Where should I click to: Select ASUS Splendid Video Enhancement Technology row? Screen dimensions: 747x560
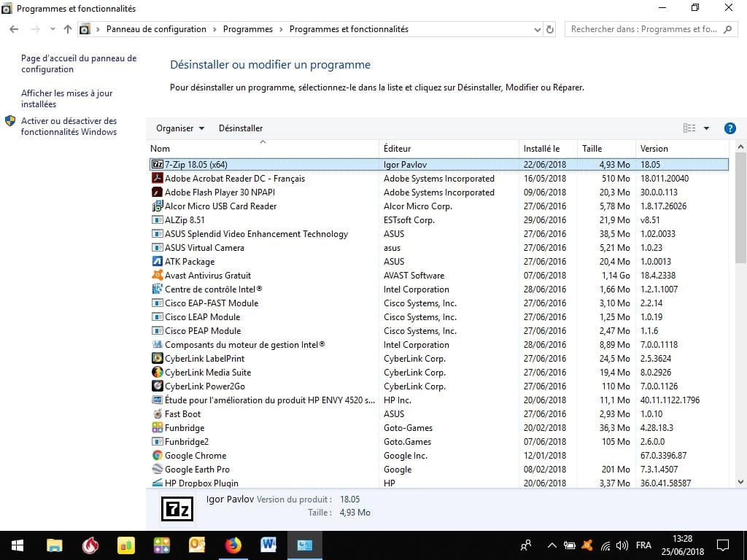[x=438, y=234]
